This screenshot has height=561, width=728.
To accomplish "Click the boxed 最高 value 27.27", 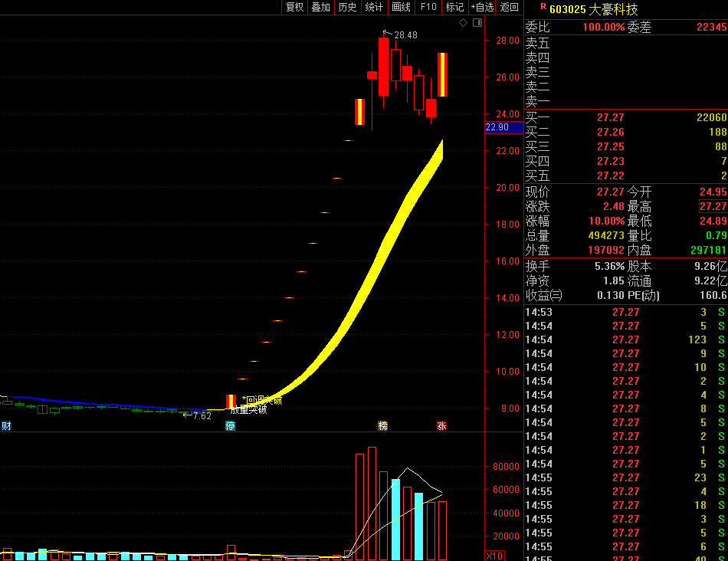I will [713, 206].
